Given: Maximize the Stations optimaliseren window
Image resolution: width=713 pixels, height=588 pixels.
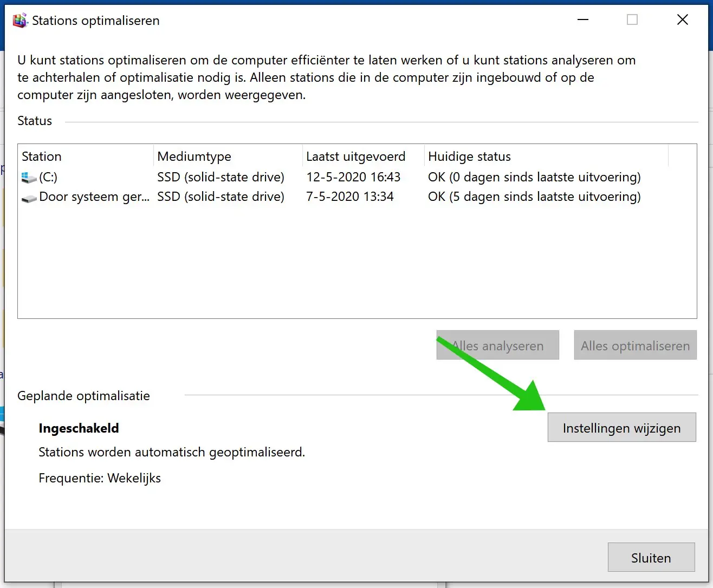Looking at the screenshot, I should coord(632,20).
